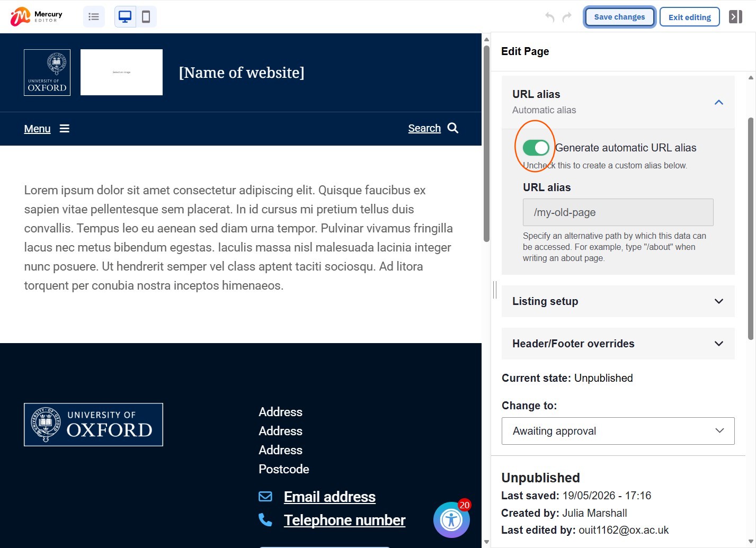The height and width of the screenshot is (548, 756).
Task: Switch to desktop preview icon
Action: [125, 17]
